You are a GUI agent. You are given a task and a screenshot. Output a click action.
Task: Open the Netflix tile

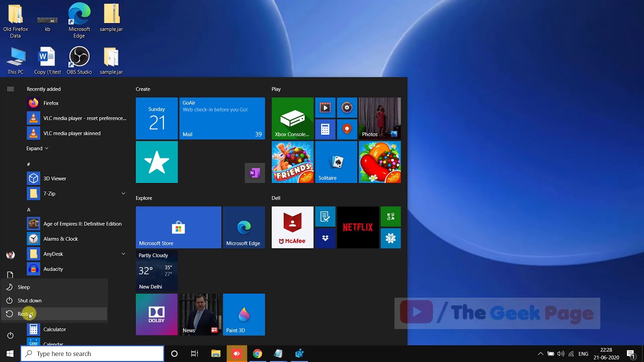358,227
